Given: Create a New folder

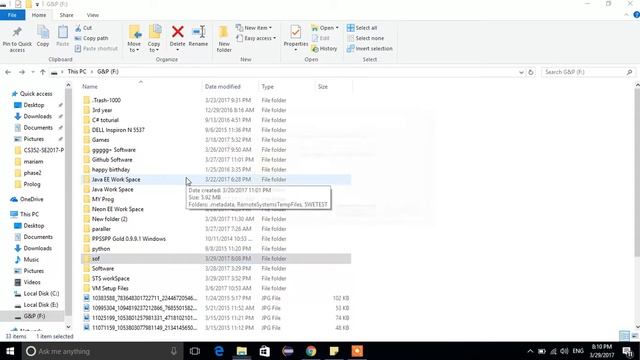Looking at the screenshot, I should point(224,39).
